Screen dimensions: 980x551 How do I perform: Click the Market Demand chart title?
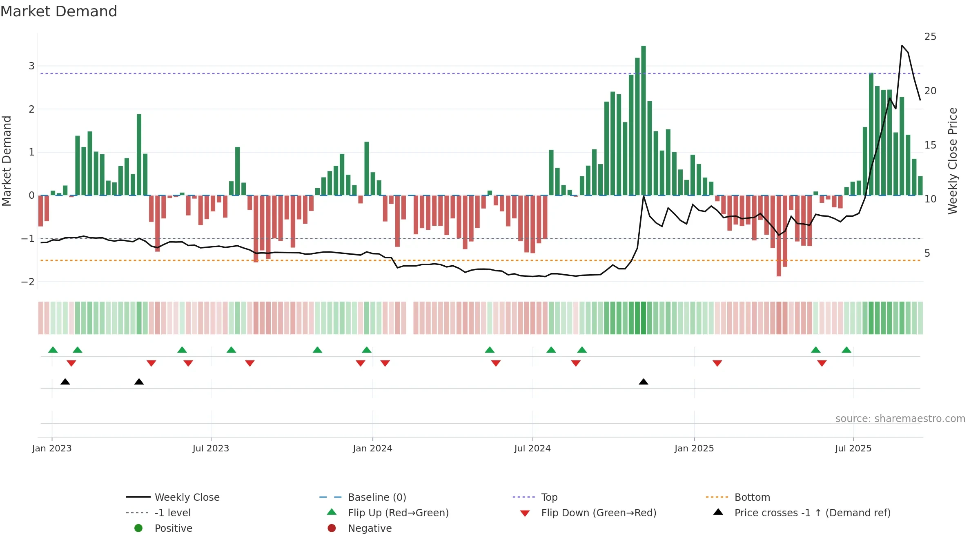[x=59, y=11]
